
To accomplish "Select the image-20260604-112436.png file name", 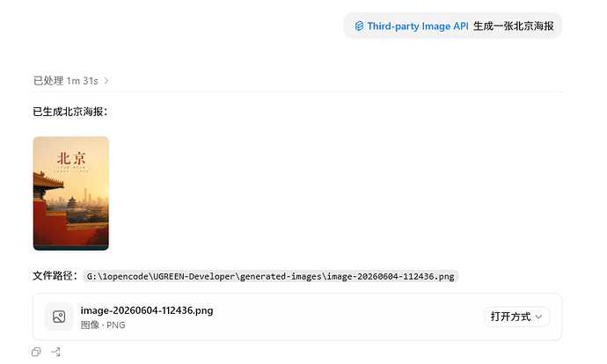I will [147, 310].
